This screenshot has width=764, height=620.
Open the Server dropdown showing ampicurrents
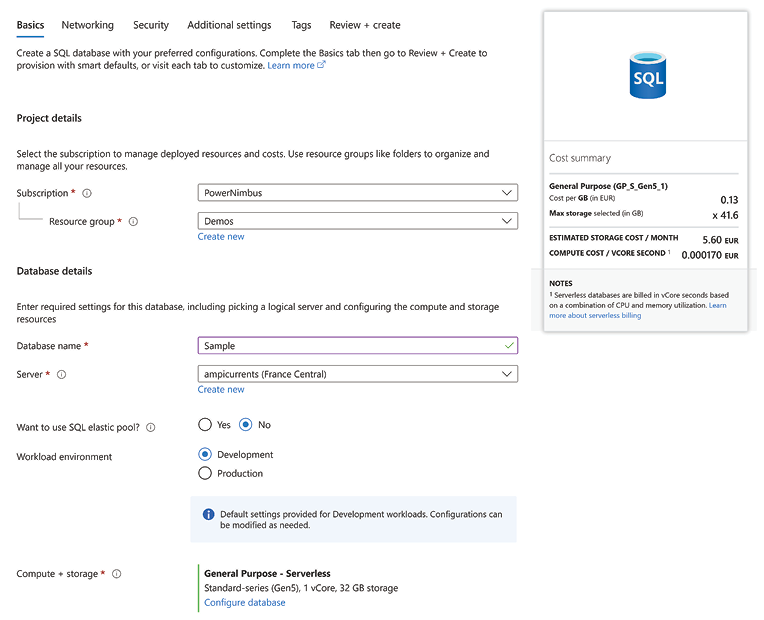[358, 374]
